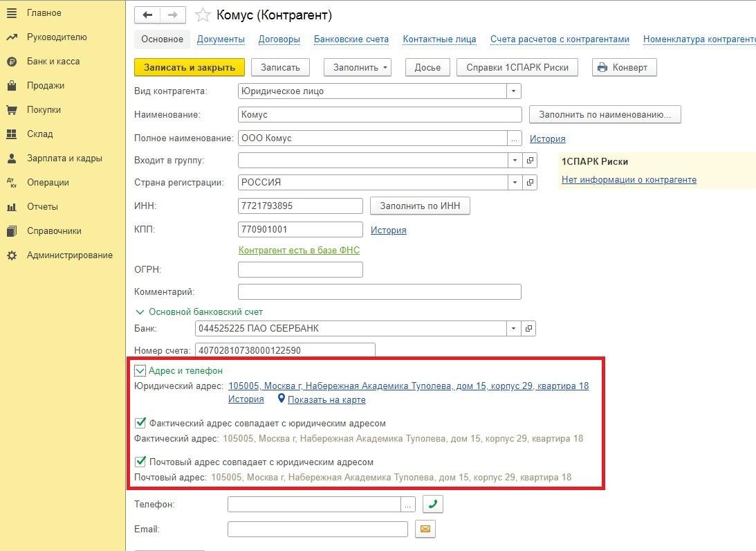Open Вид контрагента dropdown

tap(513, 91)
